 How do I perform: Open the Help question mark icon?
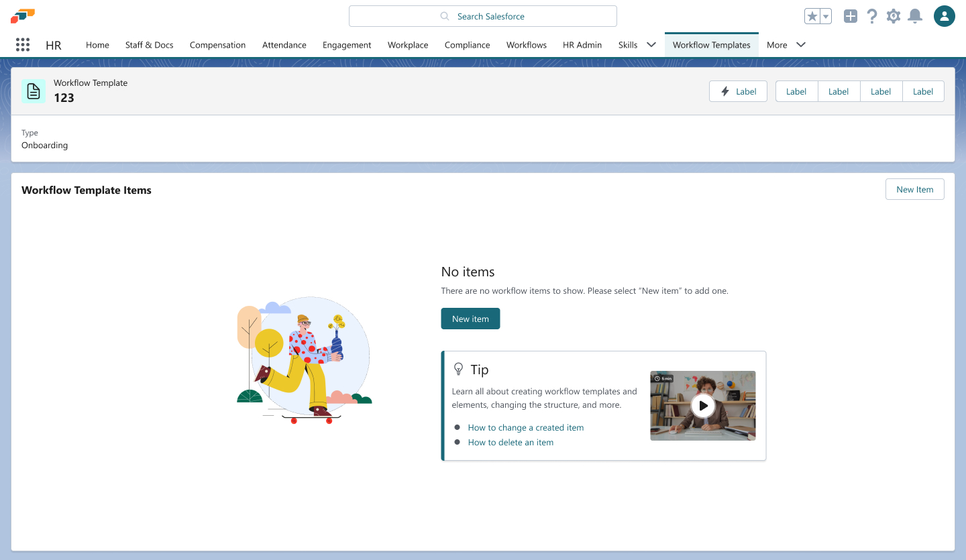point(872,17)
